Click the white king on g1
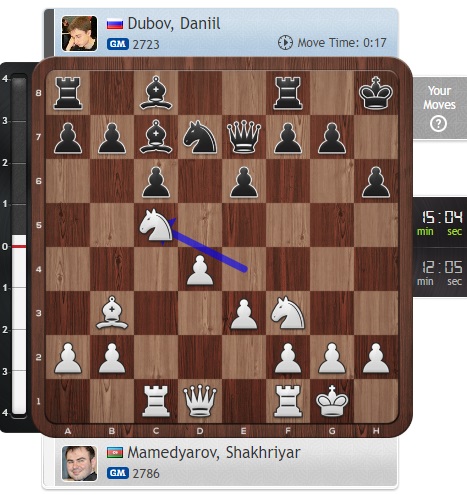Viewport: 467px width, 495px height. [332, 401]
